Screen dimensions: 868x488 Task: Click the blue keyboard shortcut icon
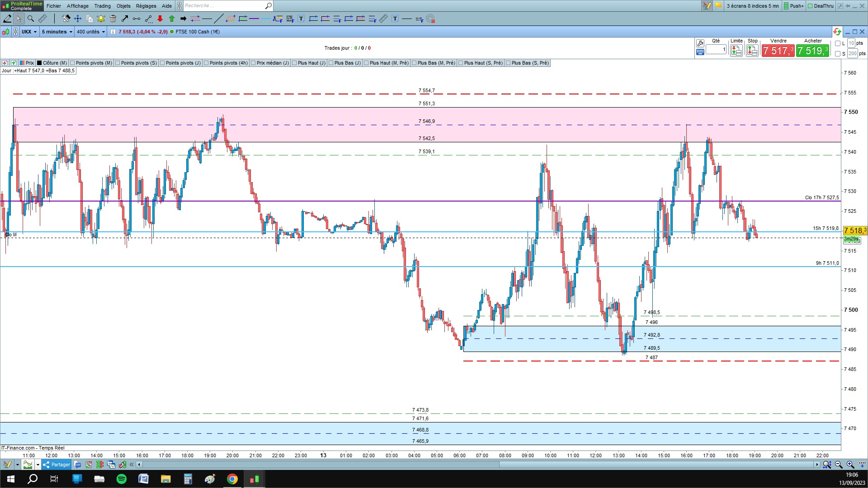point(700,52)
